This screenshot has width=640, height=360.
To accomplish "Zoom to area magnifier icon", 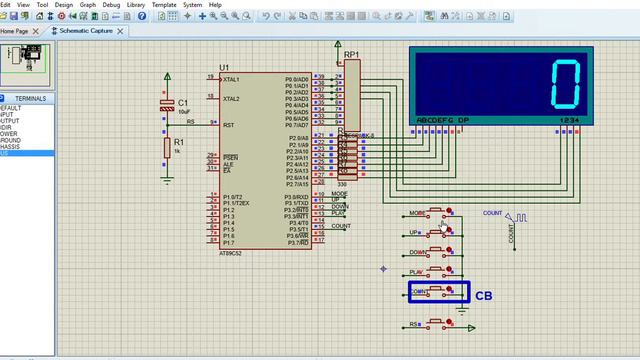I will (246, 16).
